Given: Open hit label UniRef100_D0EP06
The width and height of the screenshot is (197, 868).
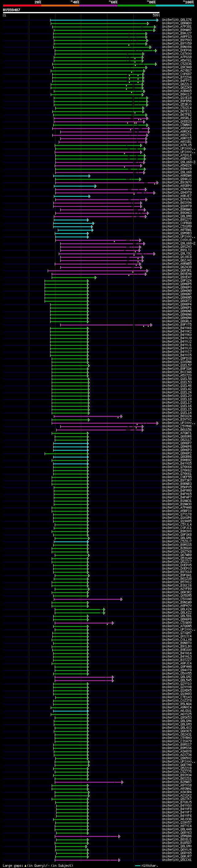Looking at the screenshot, I should [177, 50].
